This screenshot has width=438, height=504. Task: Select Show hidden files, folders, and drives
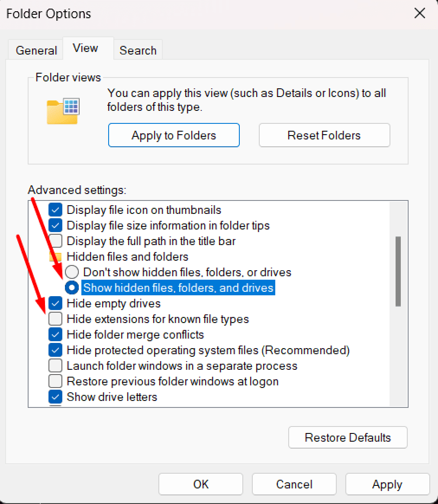71,288
